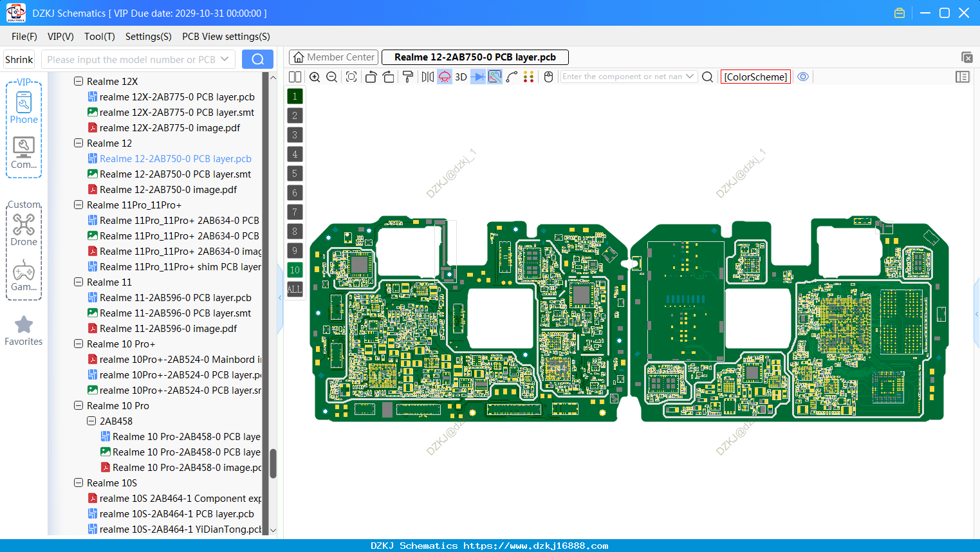This screenshot has height=552, width=980.
Task: Switch to 3D view
Action: [x=461, y=77]
